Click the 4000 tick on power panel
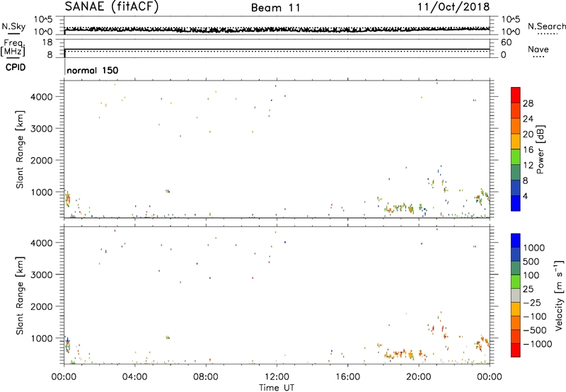 tap(42, 97)
